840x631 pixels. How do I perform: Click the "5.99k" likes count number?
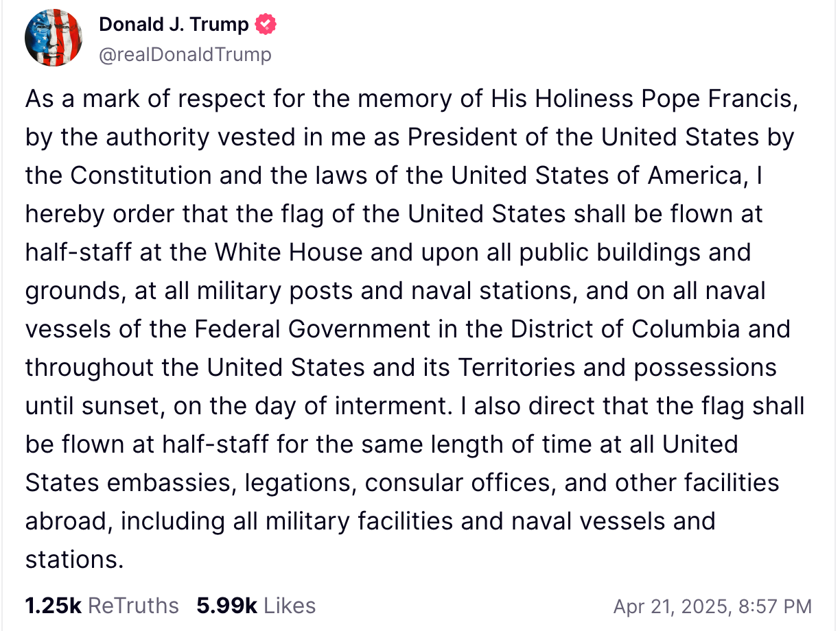pyautogui.click(x=226, y=606)
